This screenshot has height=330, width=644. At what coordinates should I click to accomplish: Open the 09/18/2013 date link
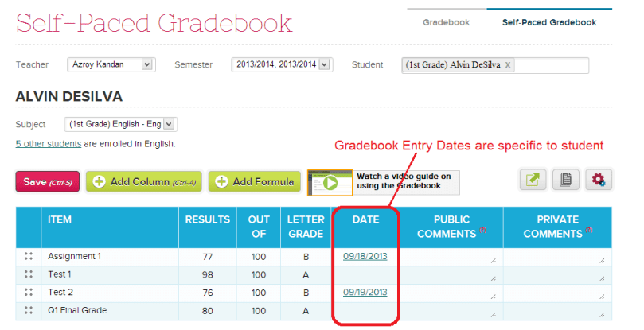365,256
